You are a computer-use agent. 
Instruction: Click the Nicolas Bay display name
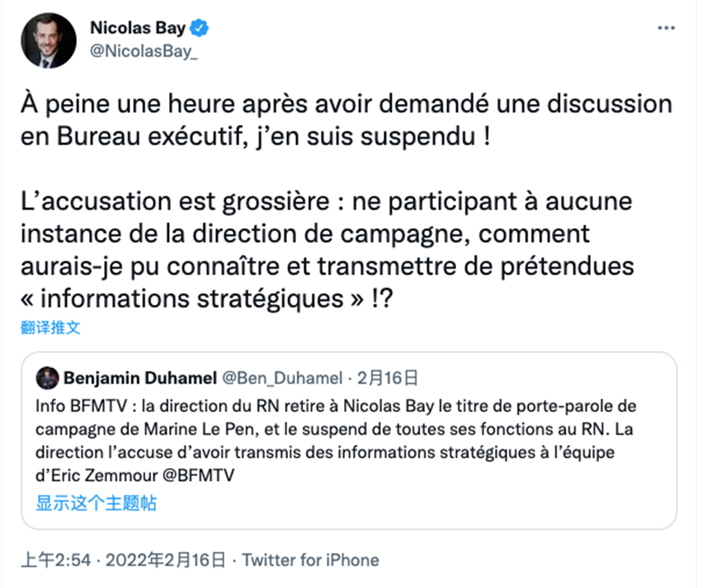[138, 29]
